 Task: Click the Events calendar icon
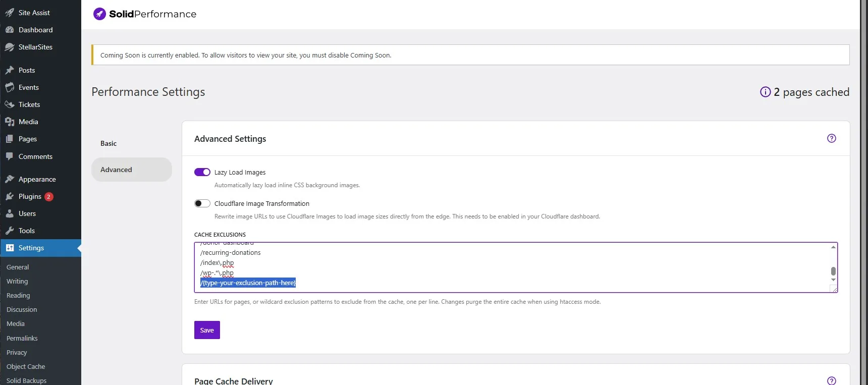point(10,87)
